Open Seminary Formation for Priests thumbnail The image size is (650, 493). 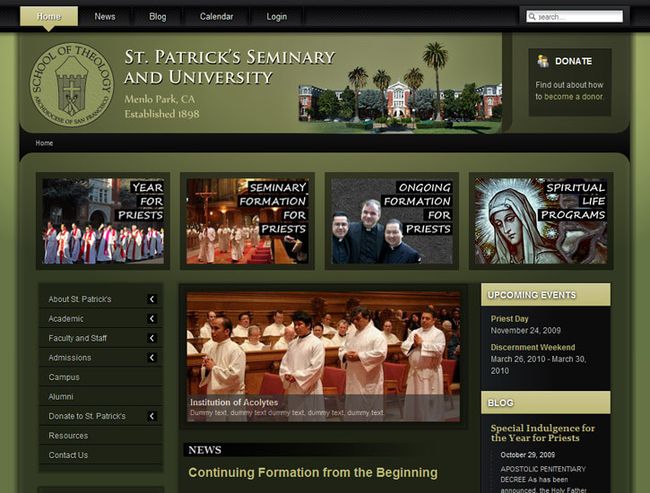pyautogui.click(x=247, y=221)
